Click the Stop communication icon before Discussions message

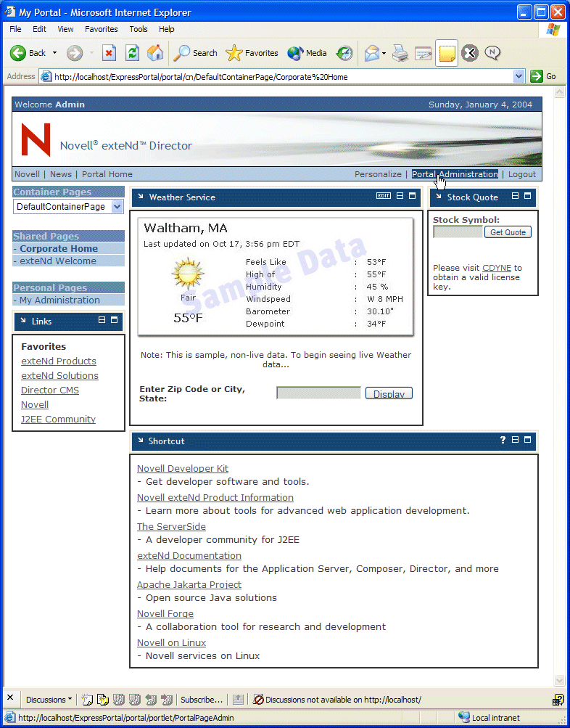(258, 699)
